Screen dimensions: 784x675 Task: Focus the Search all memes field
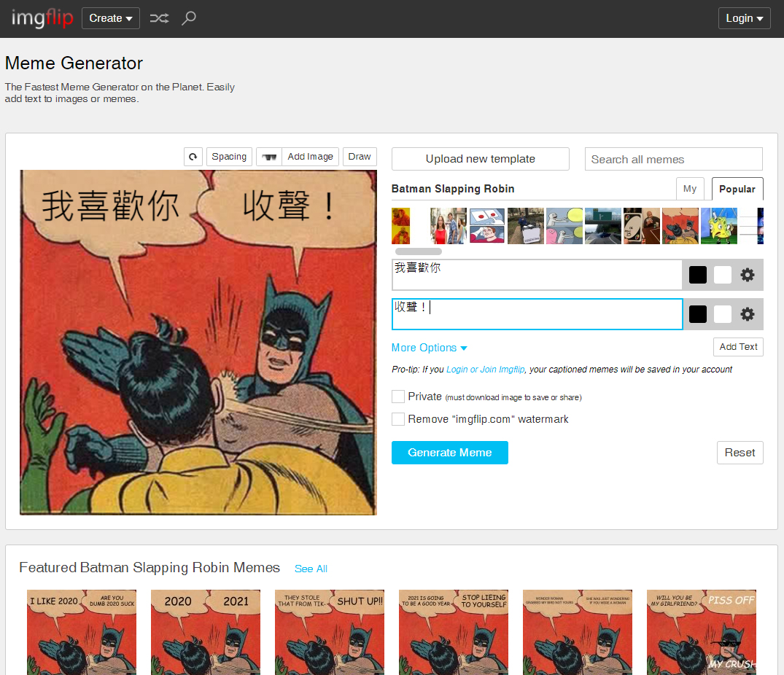[673, 159]
